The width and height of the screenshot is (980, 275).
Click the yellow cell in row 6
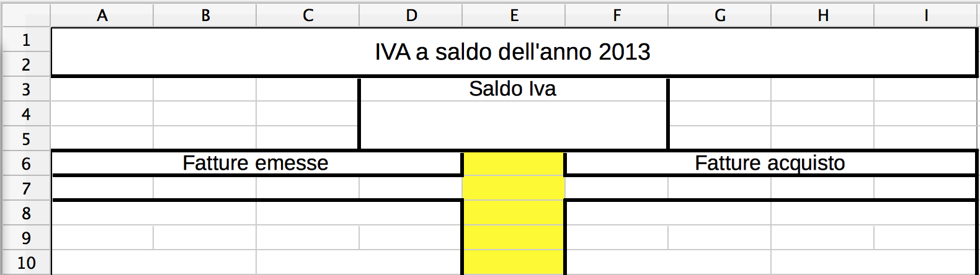coord(514,164)
